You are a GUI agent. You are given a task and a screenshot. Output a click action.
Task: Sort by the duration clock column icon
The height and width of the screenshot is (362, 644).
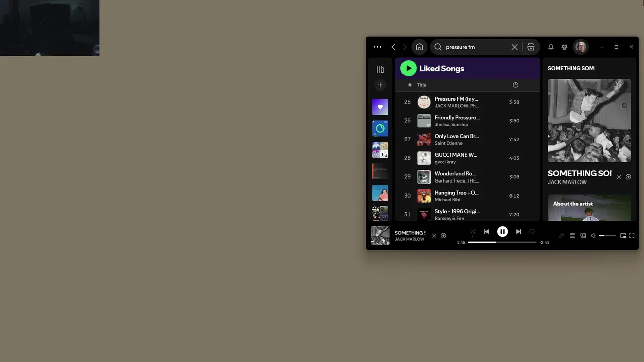(x=515, y=85)
